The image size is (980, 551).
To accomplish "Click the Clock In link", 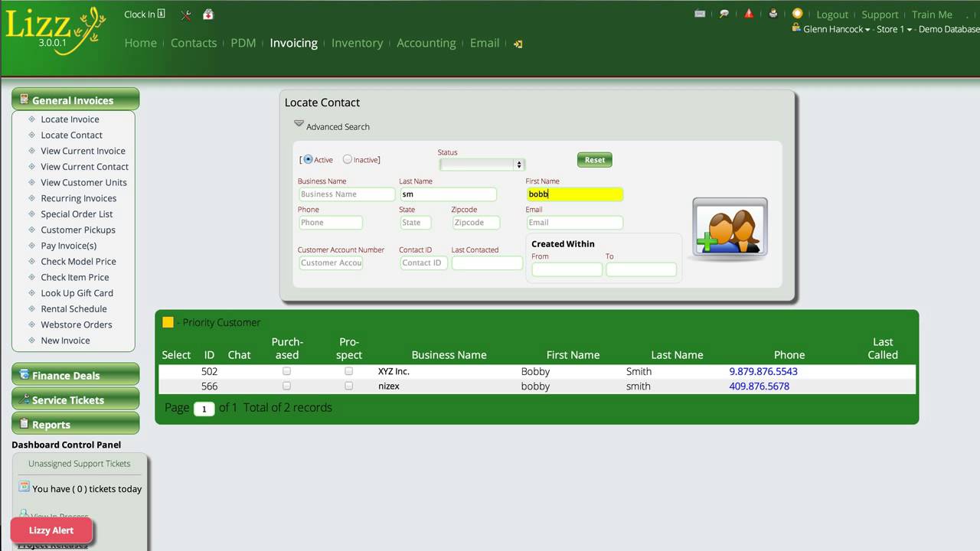I will point(139,14).
